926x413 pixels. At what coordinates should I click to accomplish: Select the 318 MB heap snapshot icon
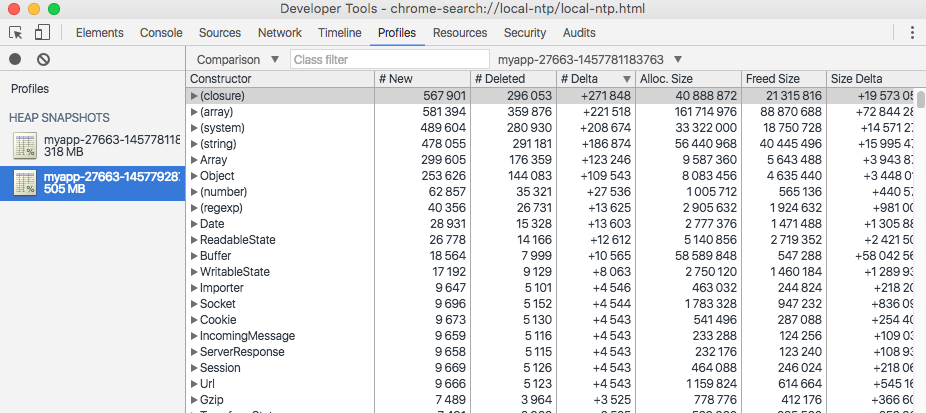tap(25, 146)
